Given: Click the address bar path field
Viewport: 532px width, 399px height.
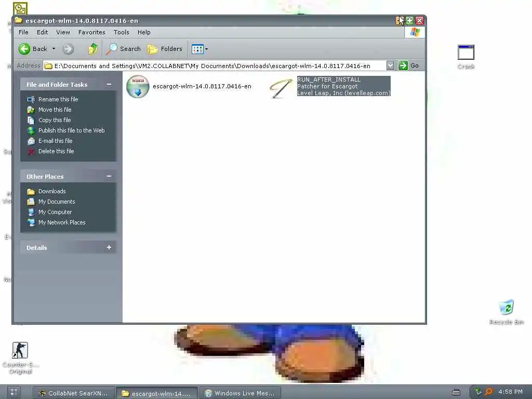Looking at the screenshot, I should click(215, 66).
